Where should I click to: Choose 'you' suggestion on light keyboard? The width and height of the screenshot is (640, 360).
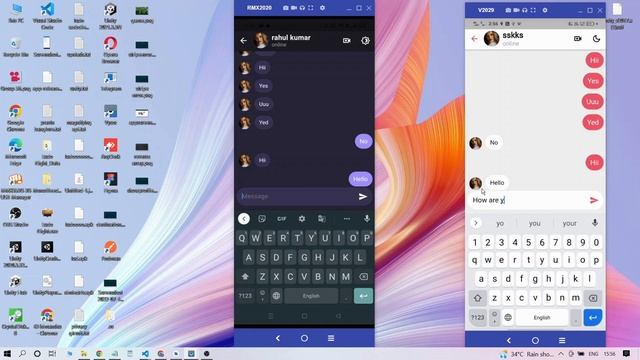535,223
